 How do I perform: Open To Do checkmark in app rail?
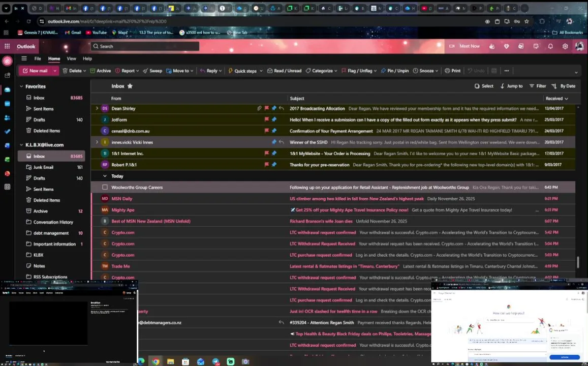tap(7, 132)
